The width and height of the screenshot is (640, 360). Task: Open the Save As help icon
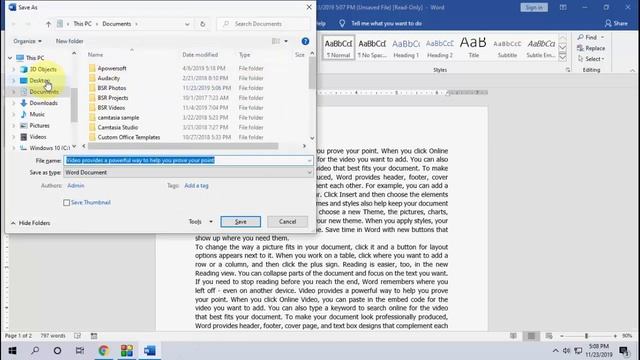305,41
